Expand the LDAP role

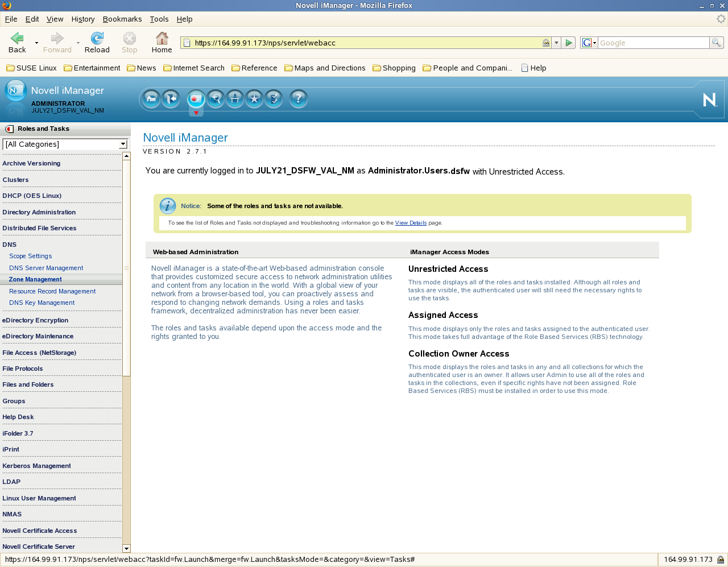point(11,482)
